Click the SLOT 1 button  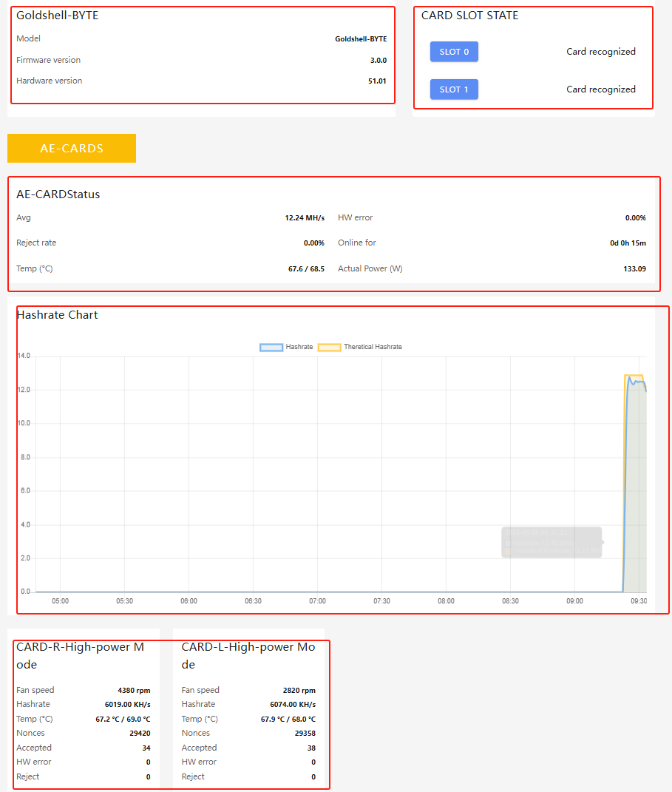click(454, 89)
